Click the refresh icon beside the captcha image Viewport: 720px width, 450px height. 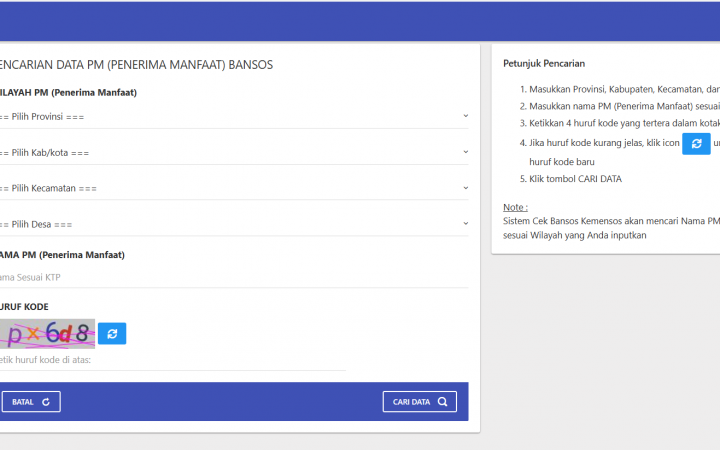[112, 334]
